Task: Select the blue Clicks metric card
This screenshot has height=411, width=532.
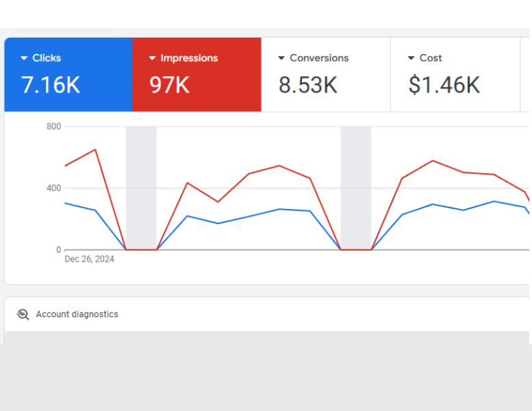Action: click(x=68, y=75)
